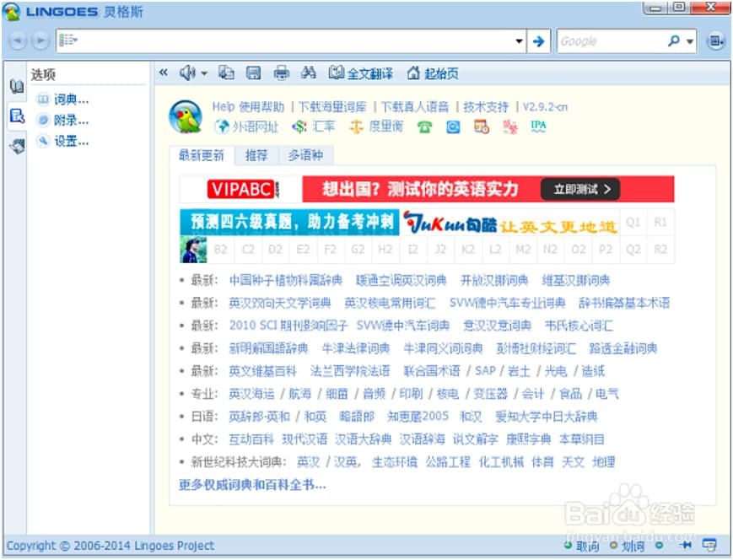The height and width of the screenshot is (560, 733).
Task: Click the IPA phonetic symbols icon
Action: [x=538, y=127]
